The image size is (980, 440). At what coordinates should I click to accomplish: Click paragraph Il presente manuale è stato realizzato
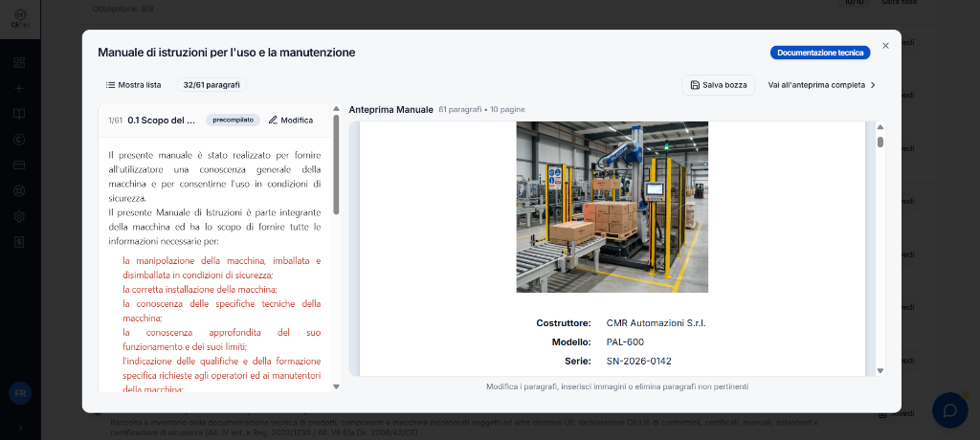(214, 176)
